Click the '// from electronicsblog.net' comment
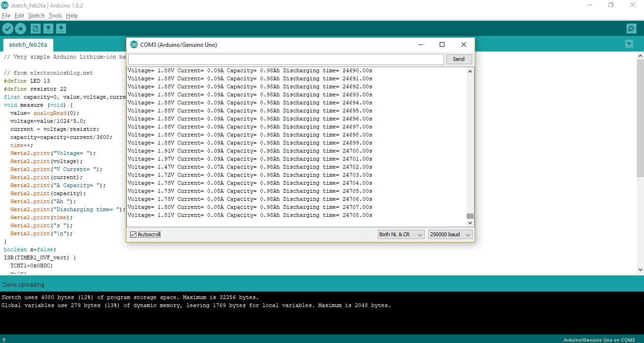Viewport: 644px width, 343px height. coord(48,73)
